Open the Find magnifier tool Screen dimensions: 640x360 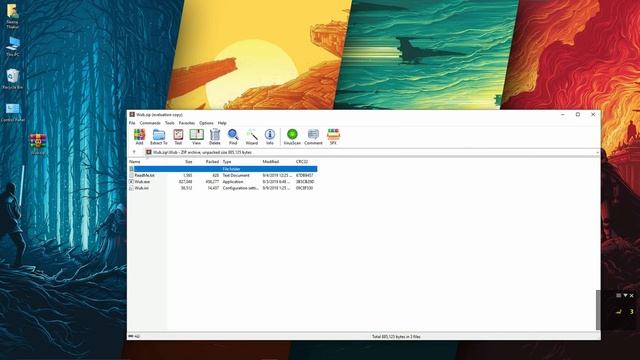tap(233, 137)
